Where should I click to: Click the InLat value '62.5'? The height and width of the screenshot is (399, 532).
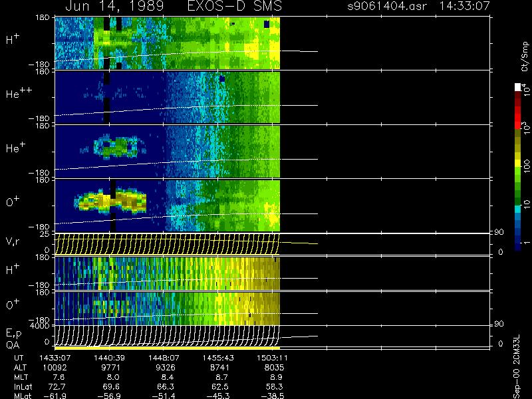(x=220, y=387)
